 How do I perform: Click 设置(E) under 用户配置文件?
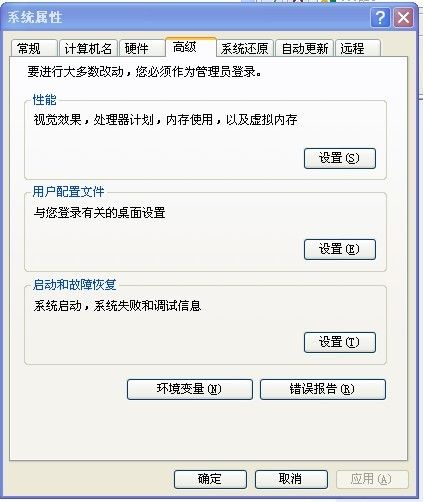(340, 249)
